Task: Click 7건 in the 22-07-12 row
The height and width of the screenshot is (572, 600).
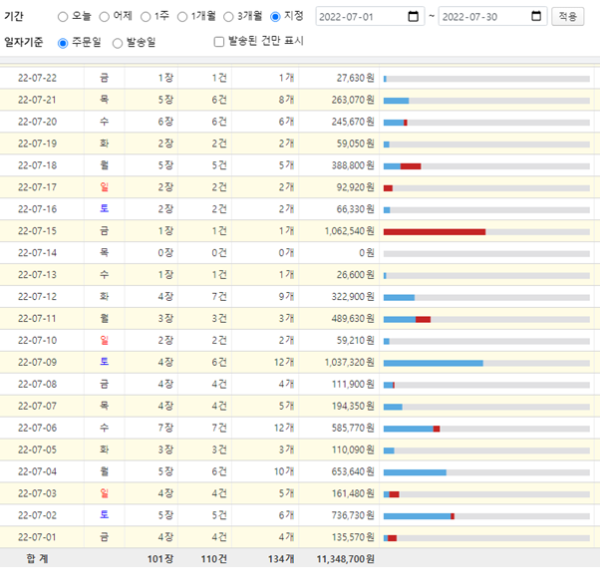Action: [219, 297]
